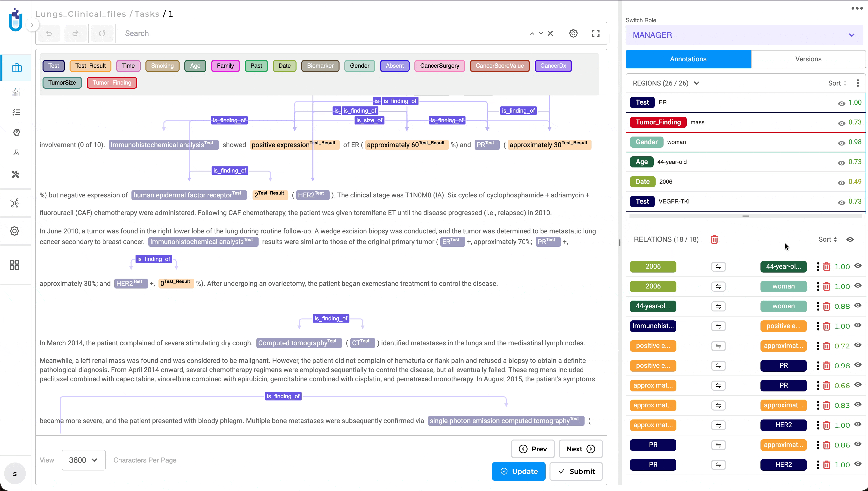Select the Tumor_Finding label chip
The height and width of the screenshot is (491, 868).
(112, 83)
